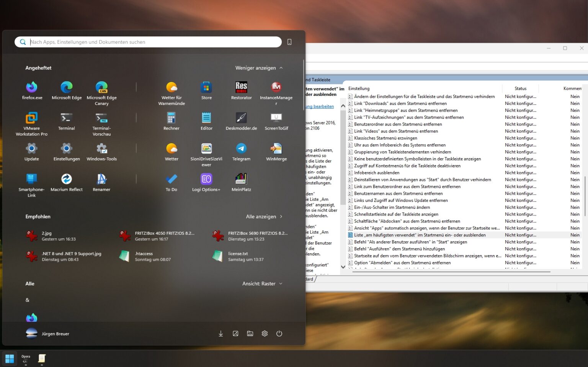Open the Ansicht: Raster dropdown
Screen dimensions: 588x367
(x=263, y=283)
